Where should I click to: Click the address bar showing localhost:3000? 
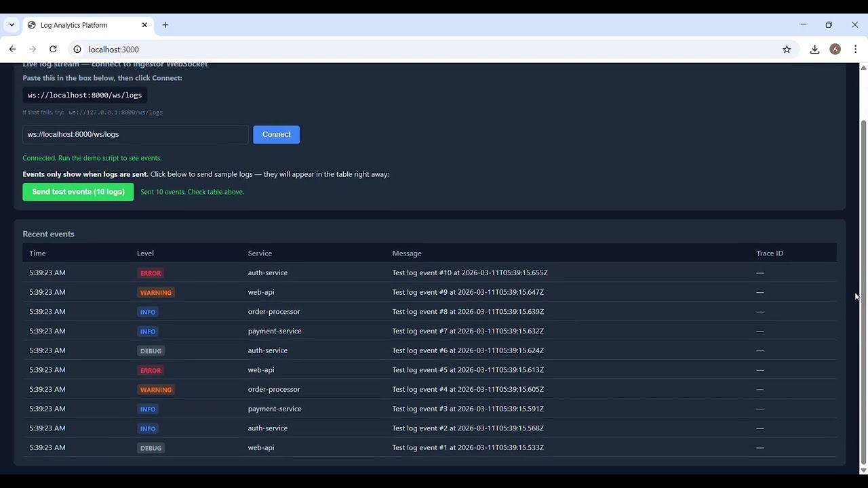[434, 49]
